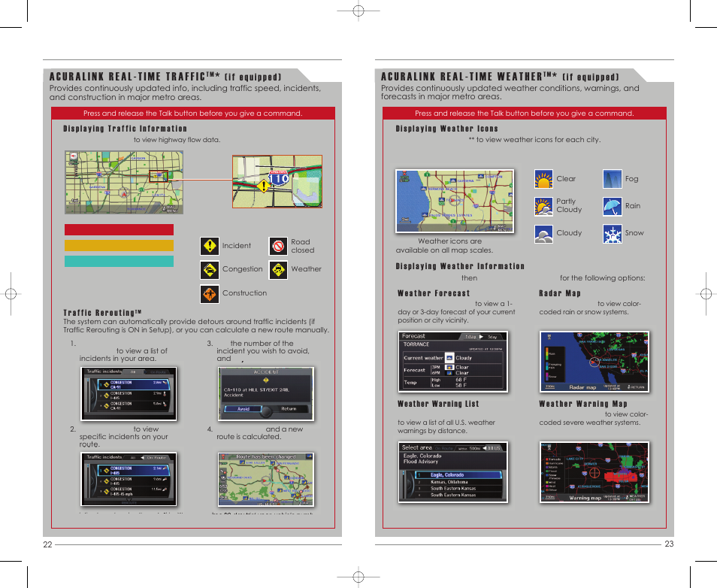Click the AcuraLink Real-Time Traffic page heading
This screenshot has height=588, width=717.
pos(165,77)
